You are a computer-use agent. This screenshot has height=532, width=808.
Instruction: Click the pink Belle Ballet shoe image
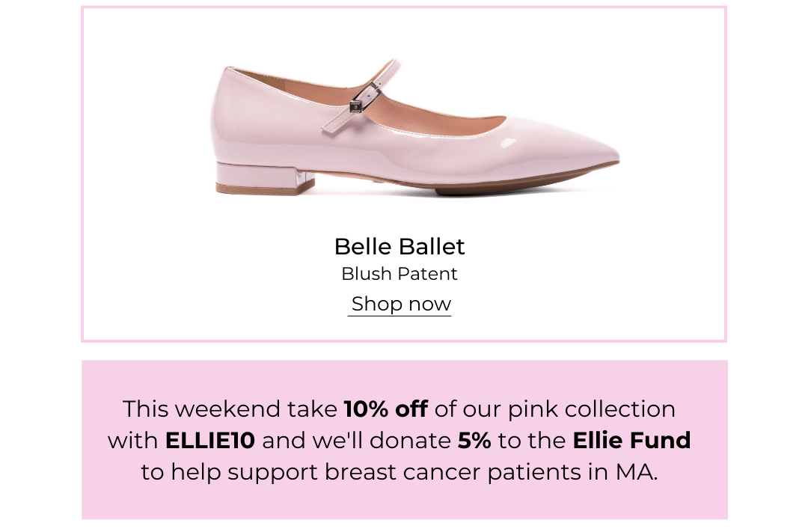(414, 128)
